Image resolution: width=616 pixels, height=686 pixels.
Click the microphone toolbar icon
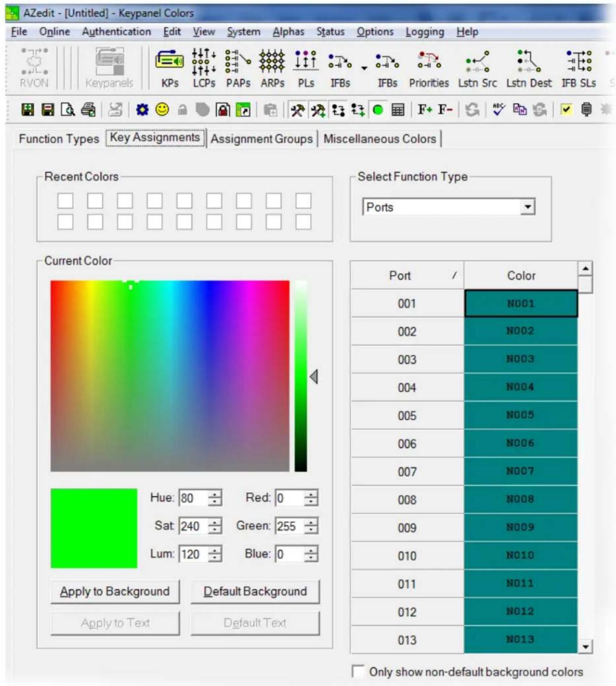coord(586,109)
